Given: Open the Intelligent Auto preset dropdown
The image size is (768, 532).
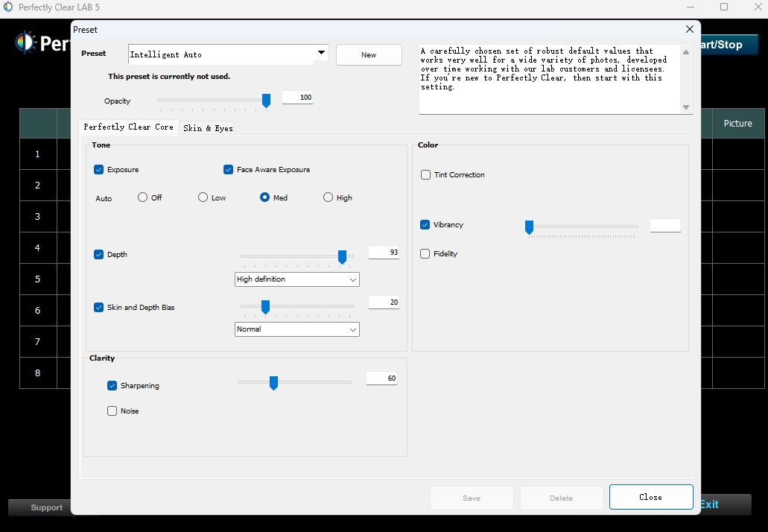Looking at the screenshot, I should click(321, 53).
